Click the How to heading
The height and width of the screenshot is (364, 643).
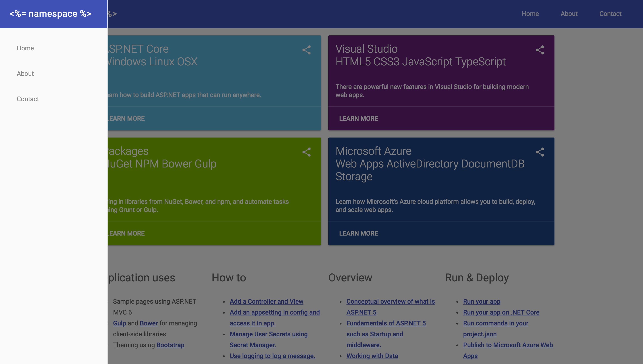[229, 278]
